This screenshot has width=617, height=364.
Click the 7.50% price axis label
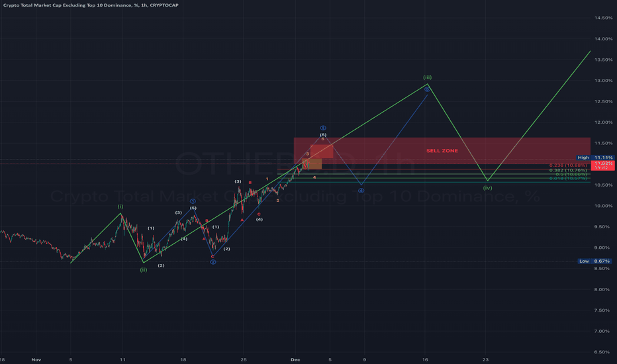(603, 310)
